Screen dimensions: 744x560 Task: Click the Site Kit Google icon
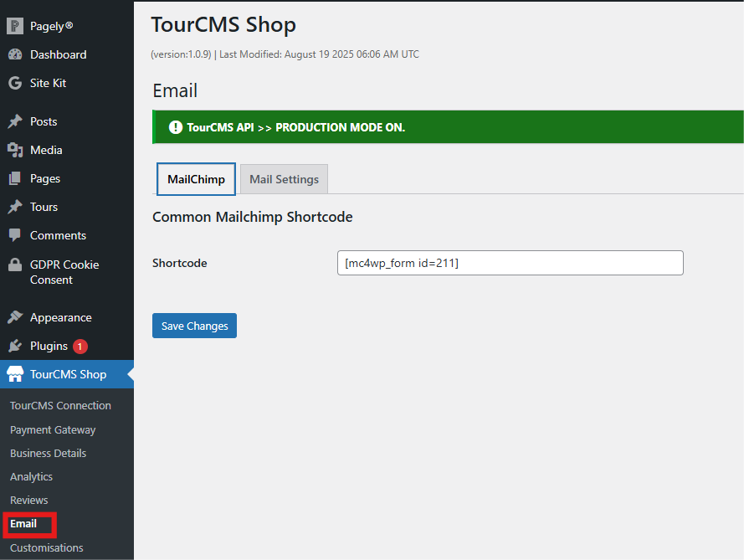coord(15,83)
